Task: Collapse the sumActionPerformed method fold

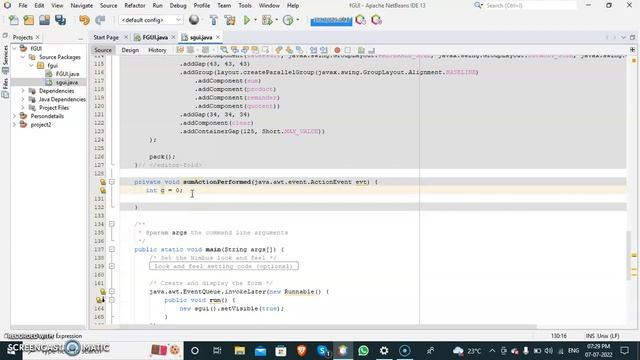Action: (112, 182)
